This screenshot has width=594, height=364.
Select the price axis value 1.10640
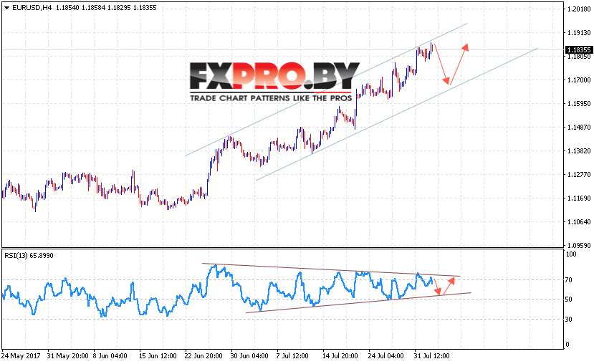click(x=579, y=222)
